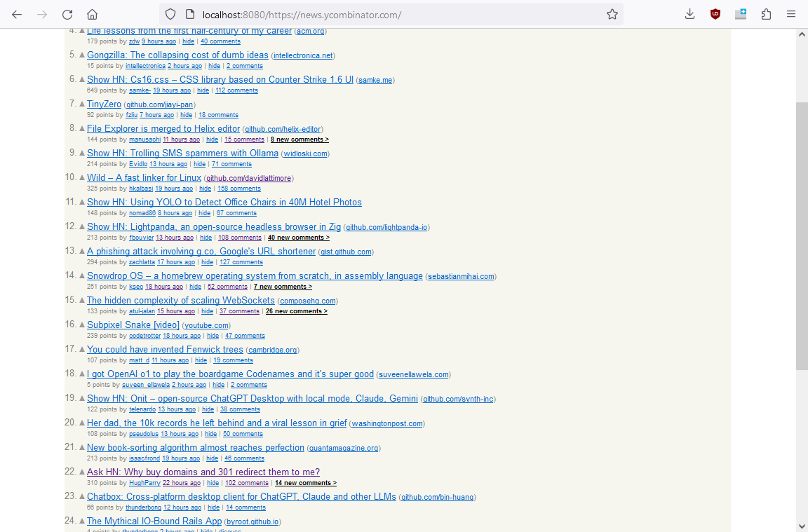
Task: Upvote the Codenames boardgame story
Action: point(81,374)
